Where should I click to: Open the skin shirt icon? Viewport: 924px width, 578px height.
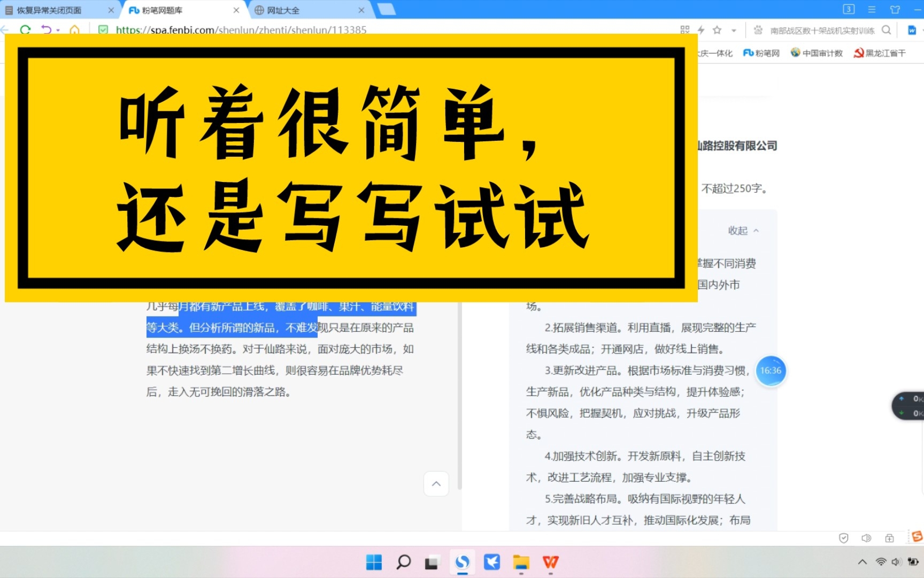pos(895,9)
